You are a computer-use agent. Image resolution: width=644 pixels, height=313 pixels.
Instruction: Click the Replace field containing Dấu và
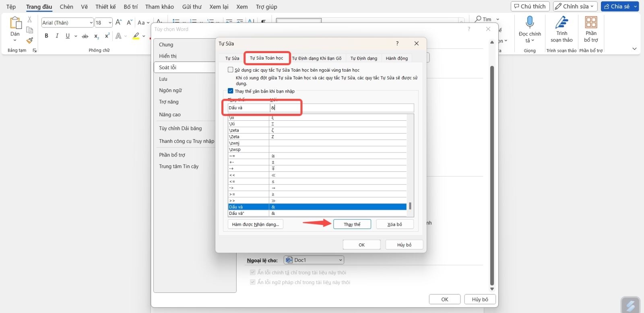pos(249,108)
